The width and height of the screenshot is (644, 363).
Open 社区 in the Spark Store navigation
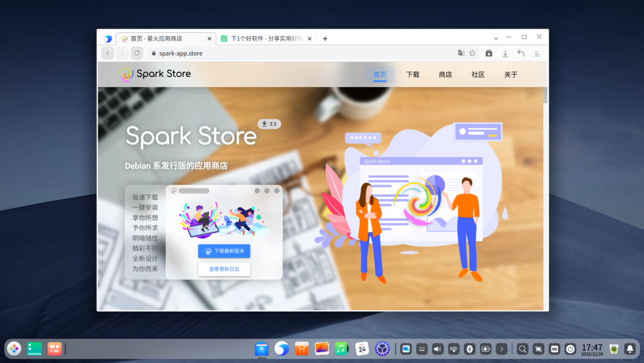[478, 75]
